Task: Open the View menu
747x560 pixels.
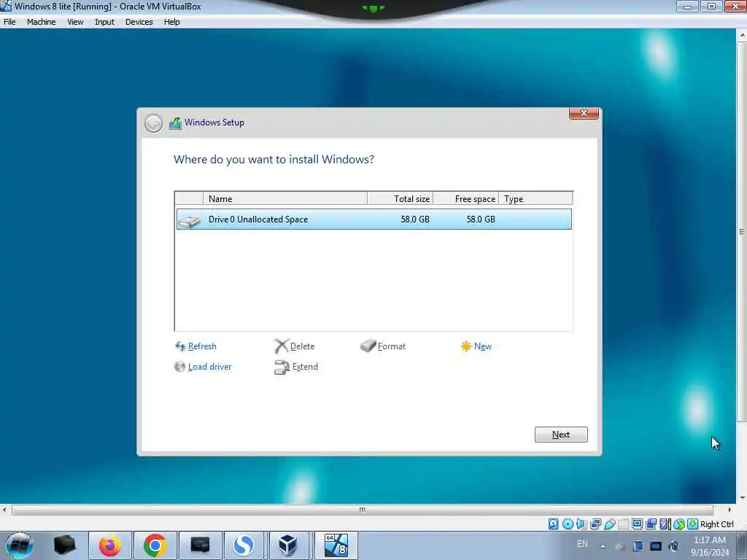Action: click(x=75, y=22)
